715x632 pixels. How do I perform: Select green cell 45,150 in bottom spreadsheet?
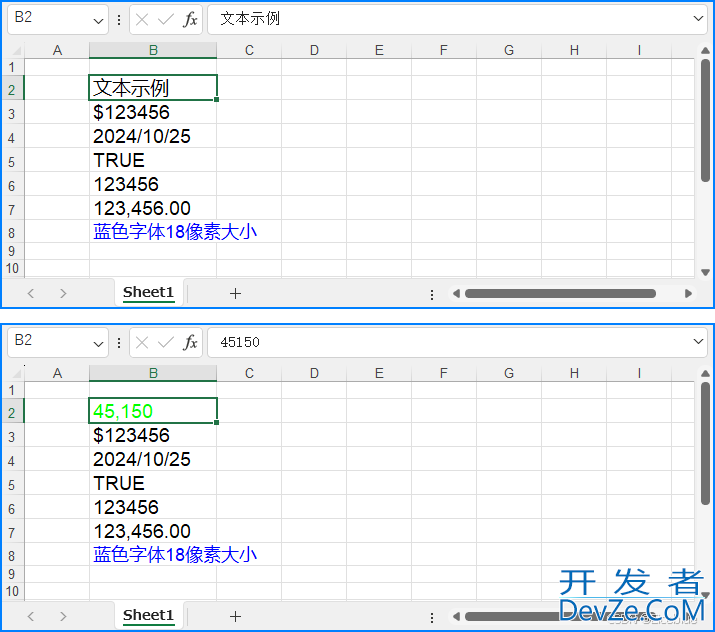(153, 410)
